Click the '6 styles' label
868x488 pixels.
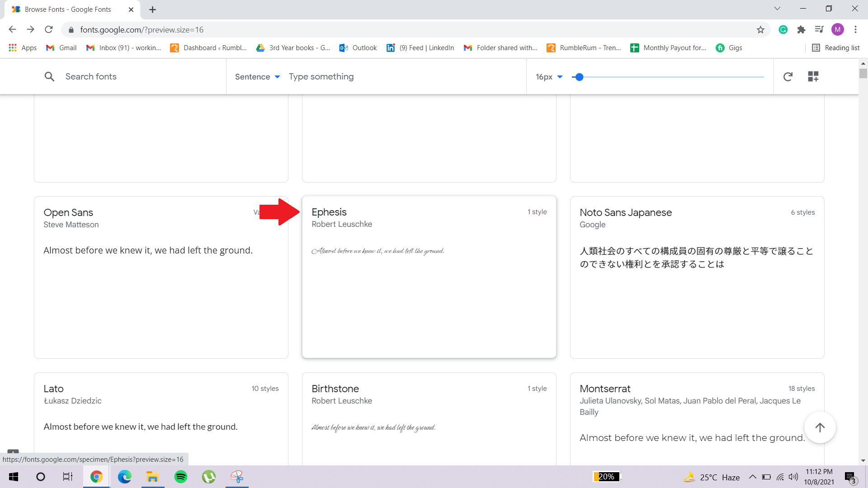point(802,212)
